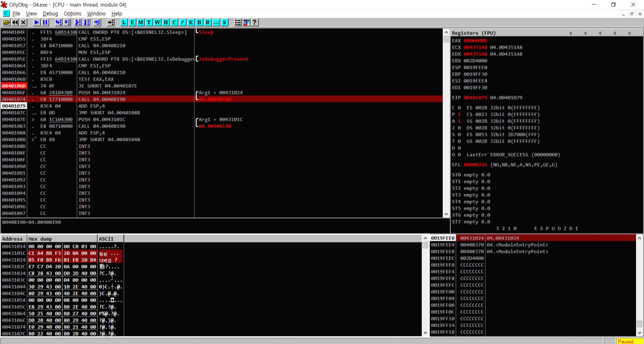The width and height of the screenshot is (644, 344).
Task: Toggle the Z flag value
Action: [459, 128]
